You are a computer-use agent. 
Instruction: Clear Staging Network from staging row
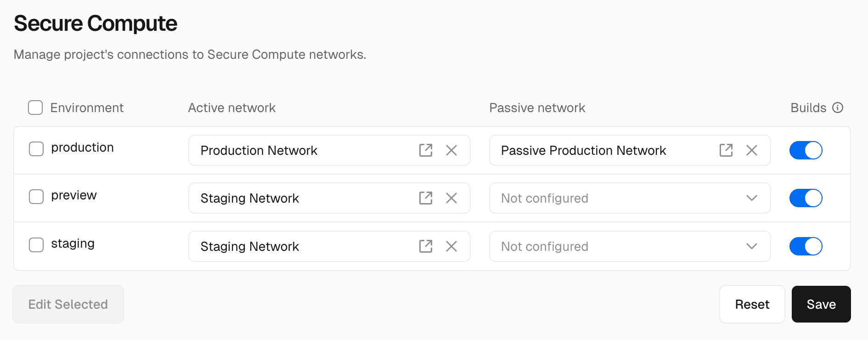[451, 246]
